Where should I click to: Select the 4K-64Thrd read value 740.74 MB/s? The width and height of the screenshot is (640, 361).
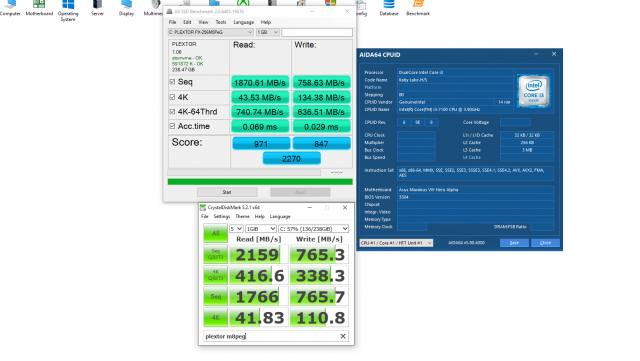260,112
